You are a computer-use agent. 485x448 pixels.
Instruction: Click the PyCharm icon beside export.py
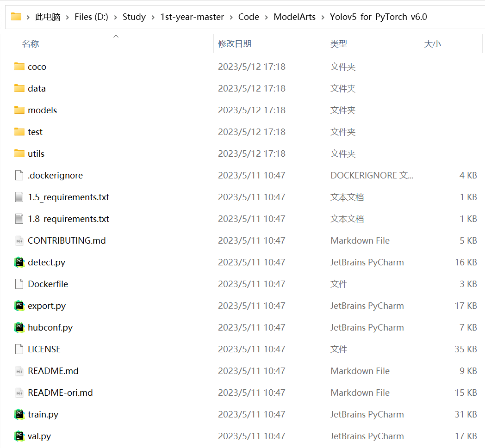pyautogui.click(x=19, y=306)
